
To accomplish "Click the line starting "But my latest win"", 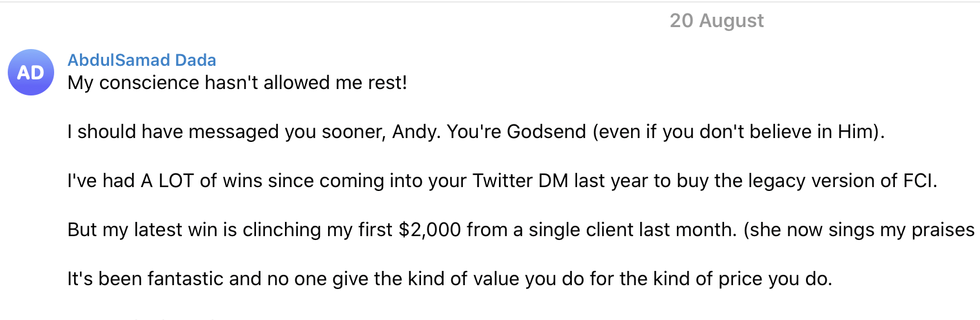I will tap(521, 230).
